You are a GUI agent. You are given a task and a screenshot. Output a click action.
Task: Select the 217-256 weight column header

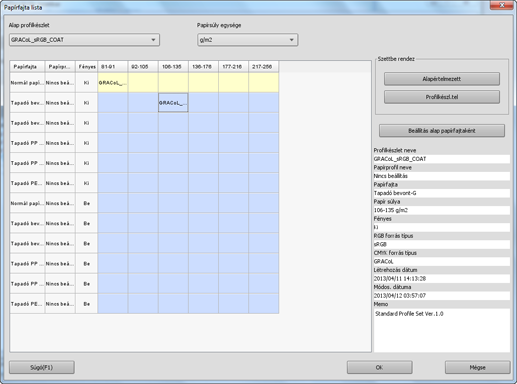[264, 67]
